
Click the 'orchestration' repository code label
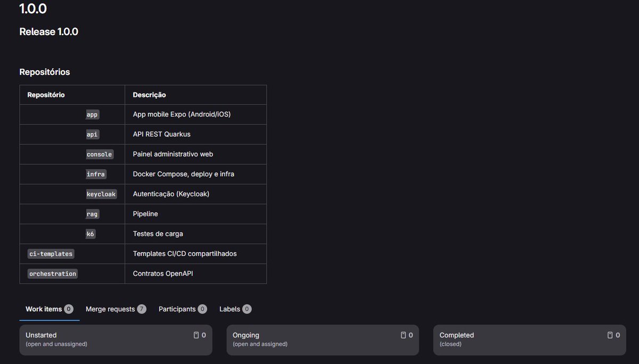pos(53,274)
